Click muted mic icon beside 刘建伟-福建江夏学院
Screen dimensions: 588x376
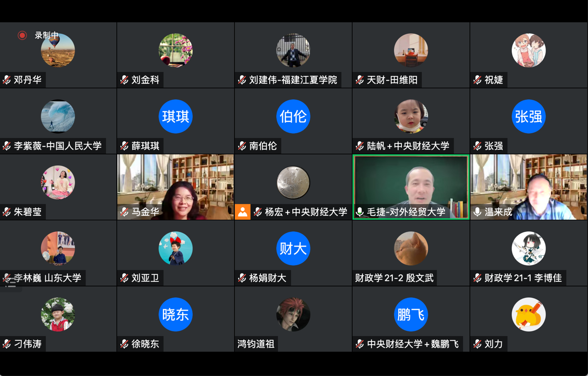point(242,80)
